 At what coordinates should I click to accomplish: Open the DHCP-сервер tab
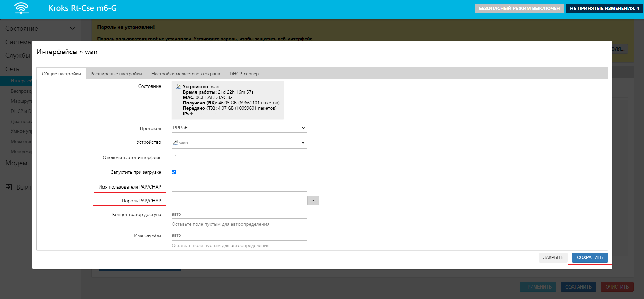click(244, 74)
